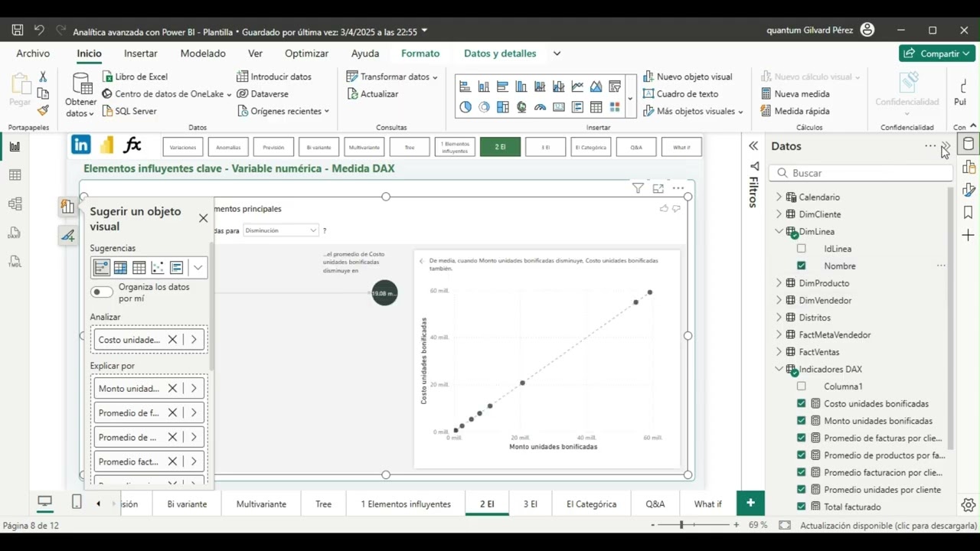Image resolution: width=980 pixels, height=551 pixels.
Task: Collapse the Filtros pane with double chevron
Action: [x=753, y=146]
